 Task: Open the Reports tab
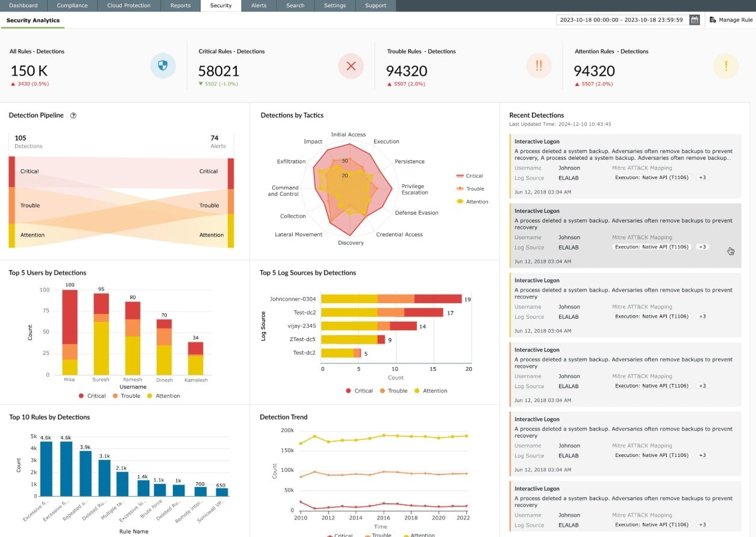[181, 5]
